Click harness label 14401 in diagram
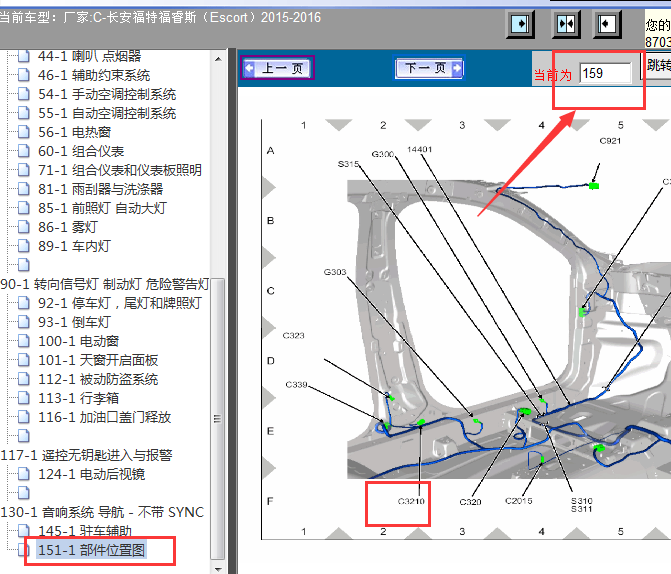 [419, 149]
